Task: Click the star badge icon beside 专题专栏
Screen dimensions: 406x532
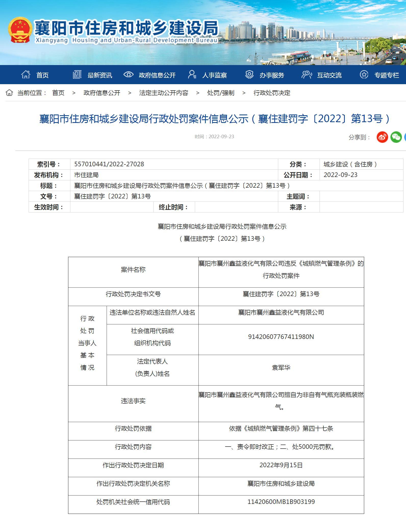Action: pyautogui.click(x=364, y=74)
